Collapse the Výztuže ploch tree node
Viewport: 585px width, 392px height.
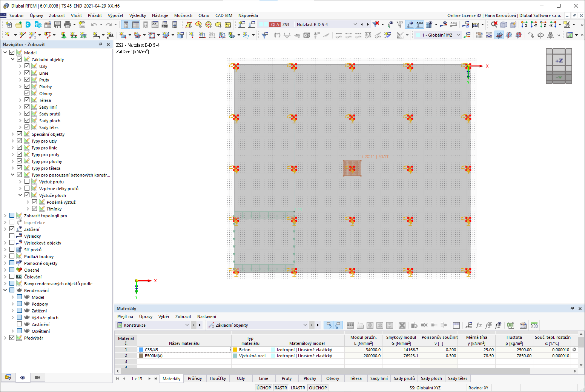click(20, 195)
